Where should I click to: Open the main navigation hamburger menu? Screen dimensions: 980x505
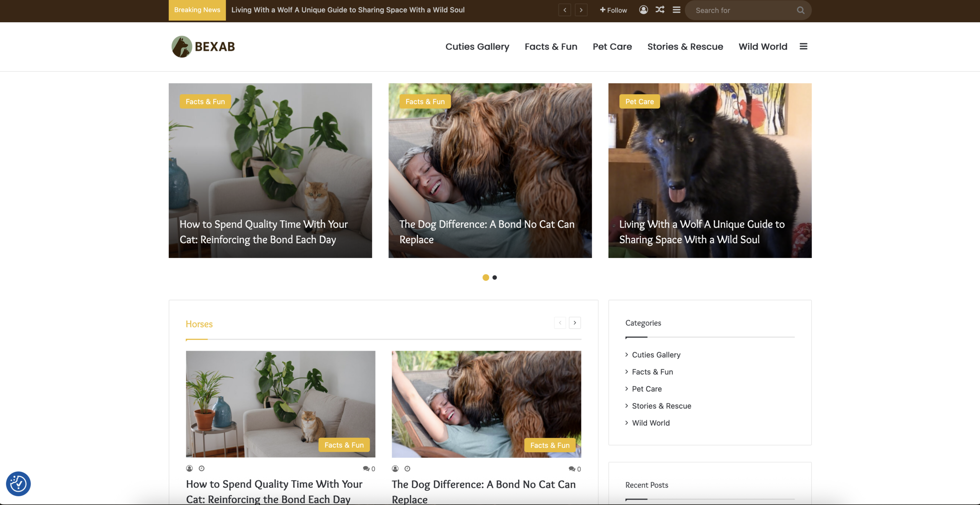coord(804,46)
